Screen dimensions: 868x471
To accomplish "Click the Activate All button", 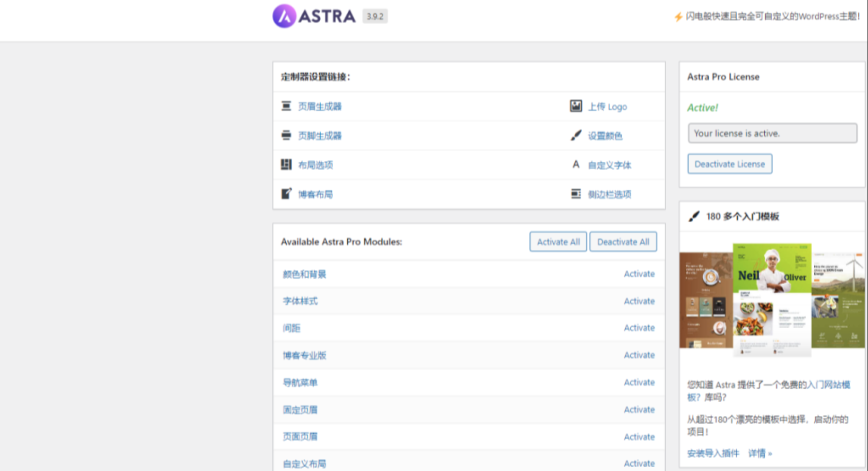I will 558,242.
